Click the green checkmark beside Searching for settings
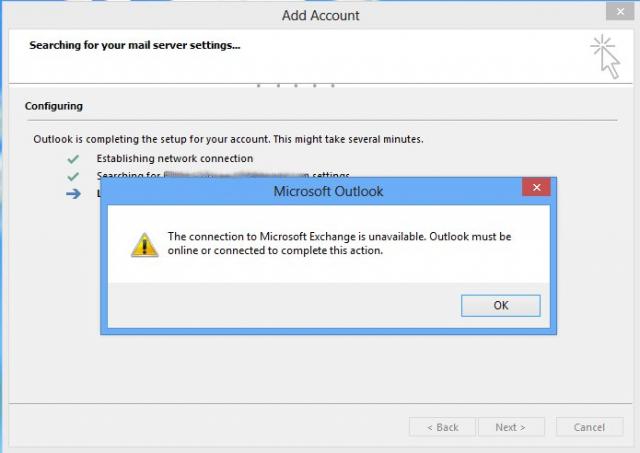Screen dimensions: 640x453 (73, 176)
